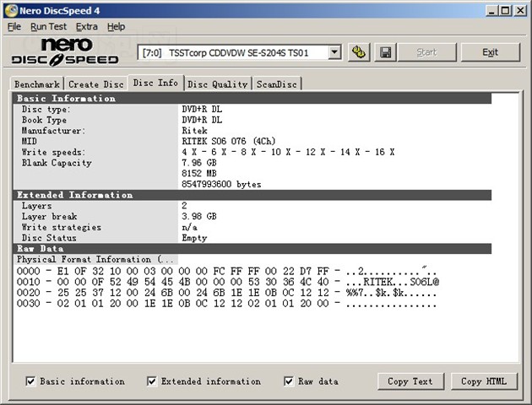Click the 'n/a' write strategies value
532x405 pixels.
tap(189, 227)
